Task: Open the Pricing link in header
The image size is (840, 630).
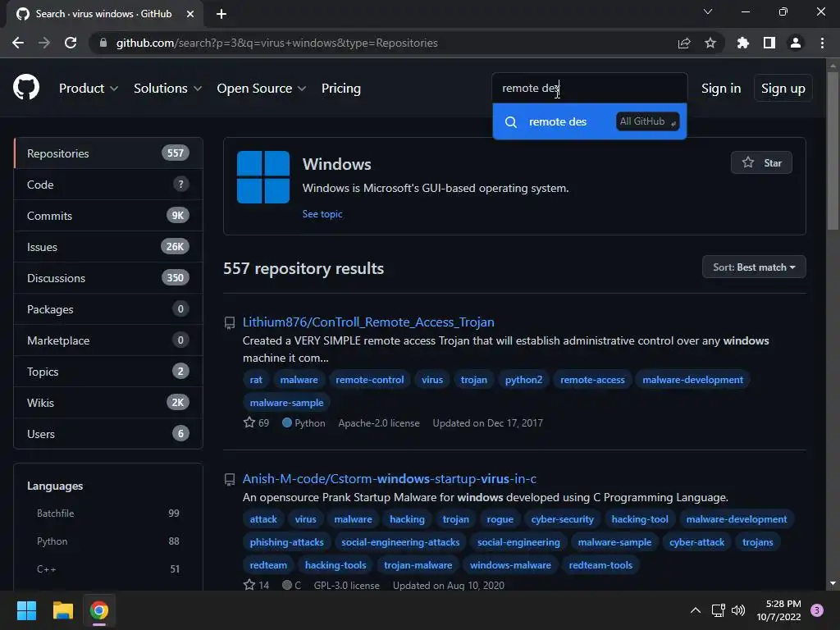Action: 340,89
